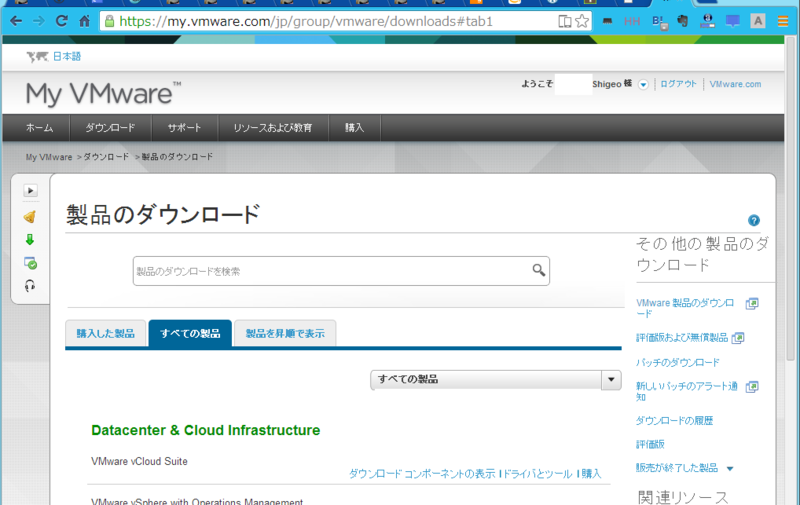This screenshot has width=800, height=505.
Task: Click the ログアウト link
Action: pos(678,84)
